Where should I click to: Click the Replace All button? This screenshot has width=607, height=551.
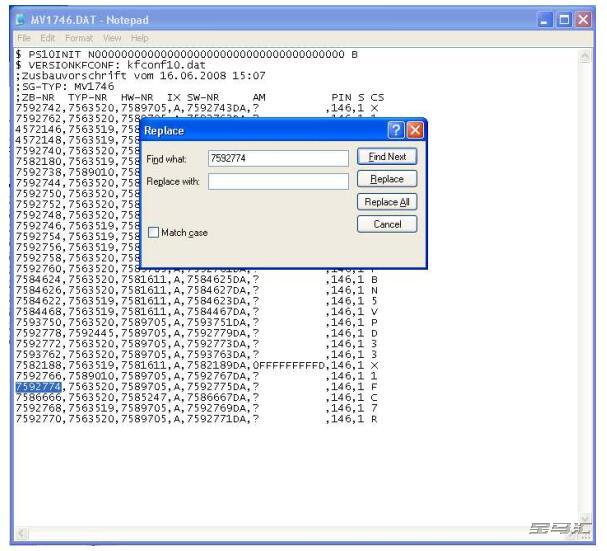(x=387, y=202)
